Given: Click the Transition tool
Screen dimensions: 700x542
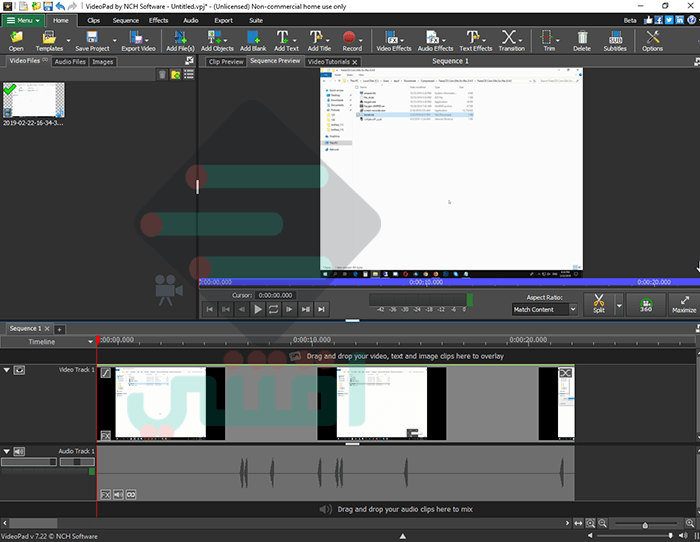Looking at the screenshot, I should (x=511, y=41).
